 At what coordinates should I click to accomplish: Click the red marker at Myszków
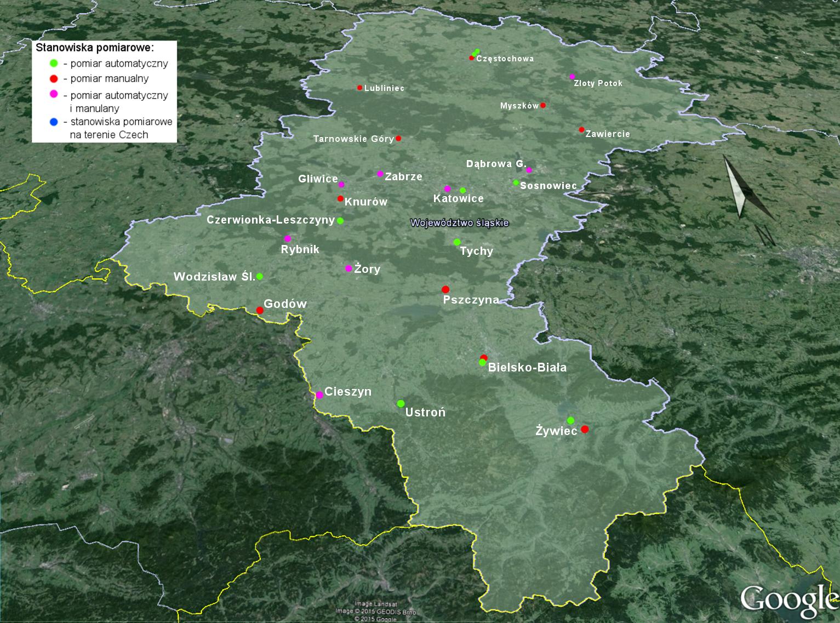coord(542,105)
